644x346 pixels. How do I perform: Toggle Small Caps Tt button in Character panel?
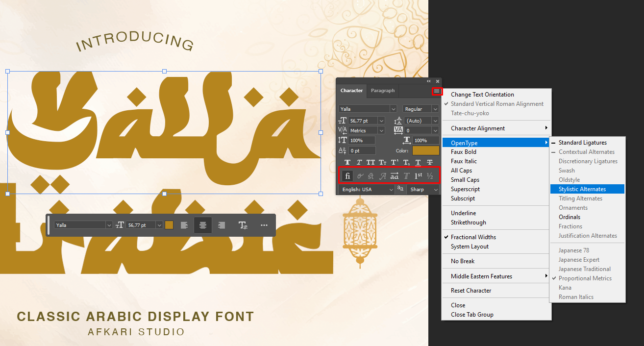(x=382, y=162)
